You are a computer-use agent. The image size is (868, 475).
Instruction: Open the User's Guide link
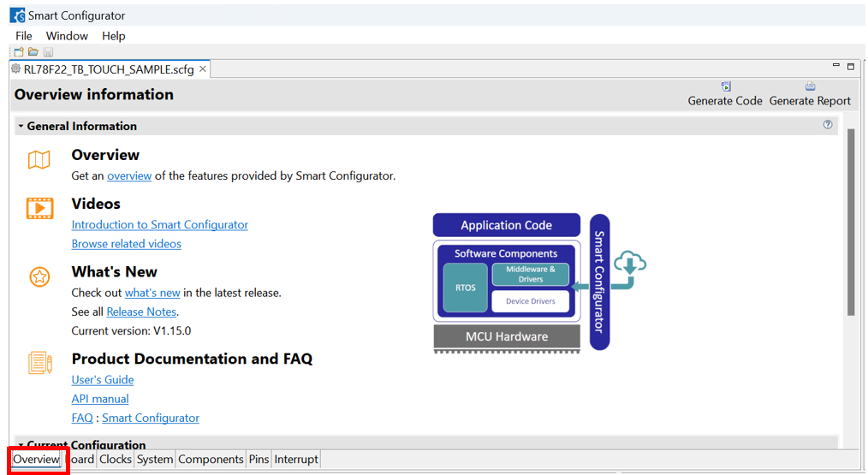tap(103, 380)
